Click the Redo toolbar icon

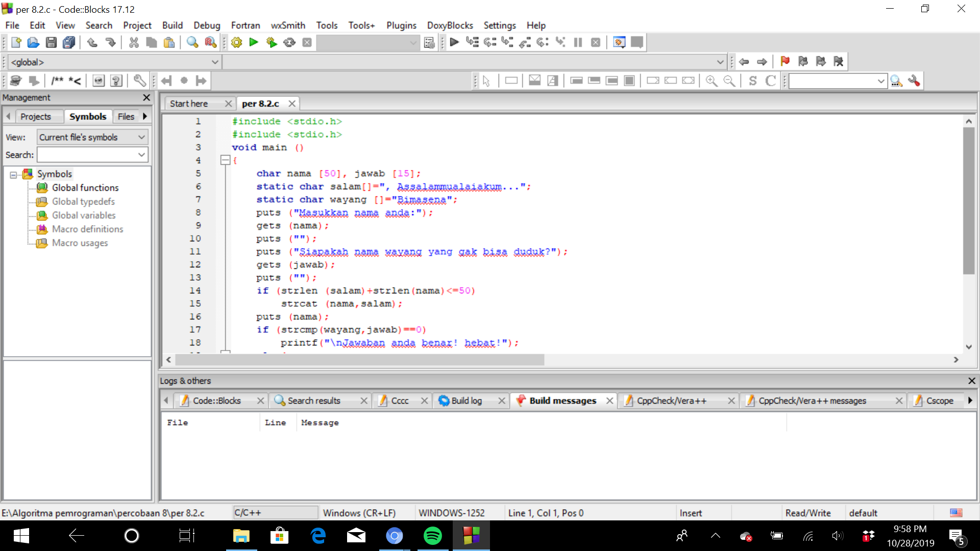tap(110, 42)
